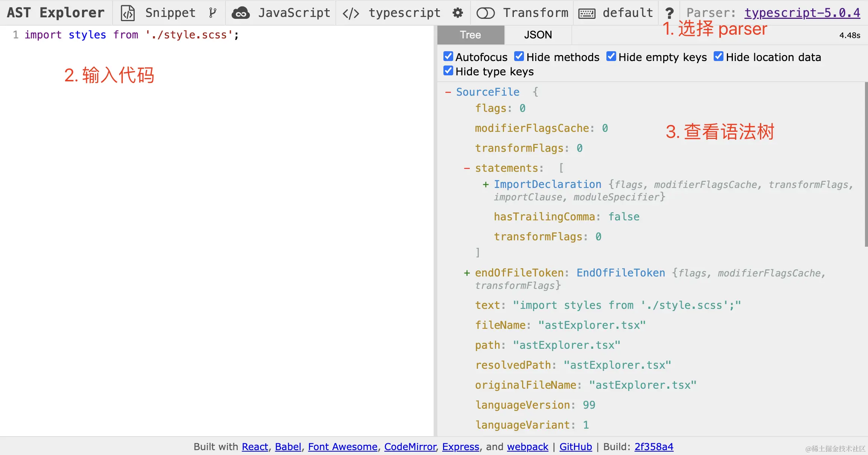Screen dimensions: 868x455
Task: Click the keyboard keymap icon
Action: coord(587,14)
